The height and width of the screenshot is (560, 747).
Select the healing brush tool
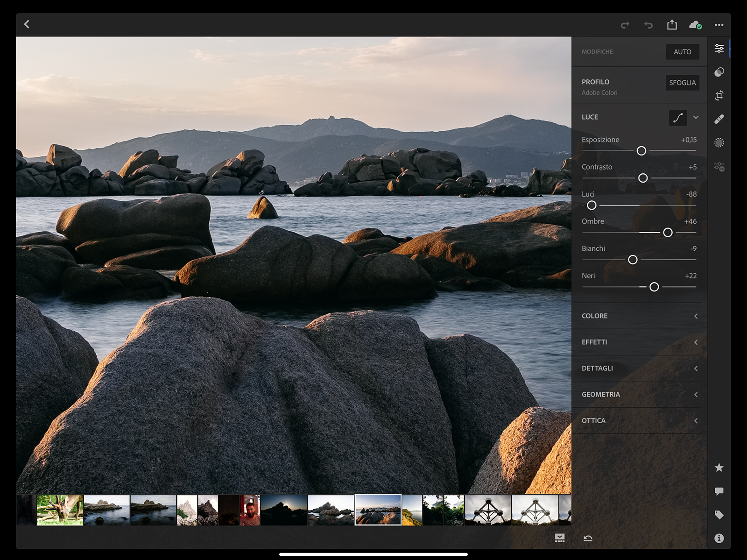click(x=719, y=119)
